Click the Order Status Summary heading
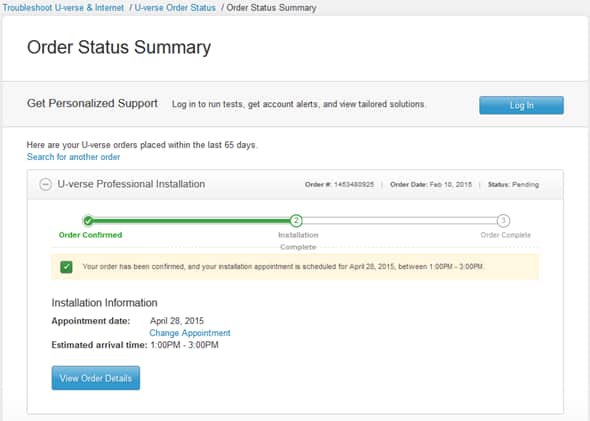 119,47
